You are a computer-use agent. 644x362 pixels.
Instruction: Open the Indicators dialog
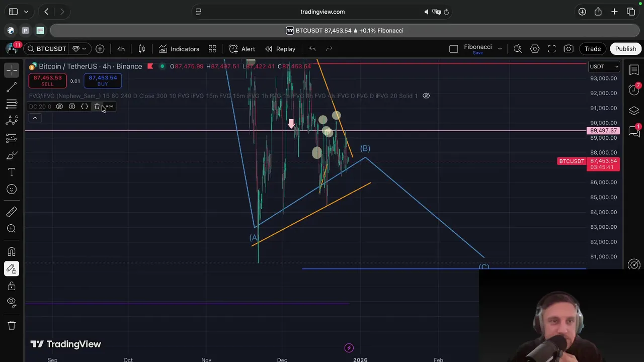(179, 49)
